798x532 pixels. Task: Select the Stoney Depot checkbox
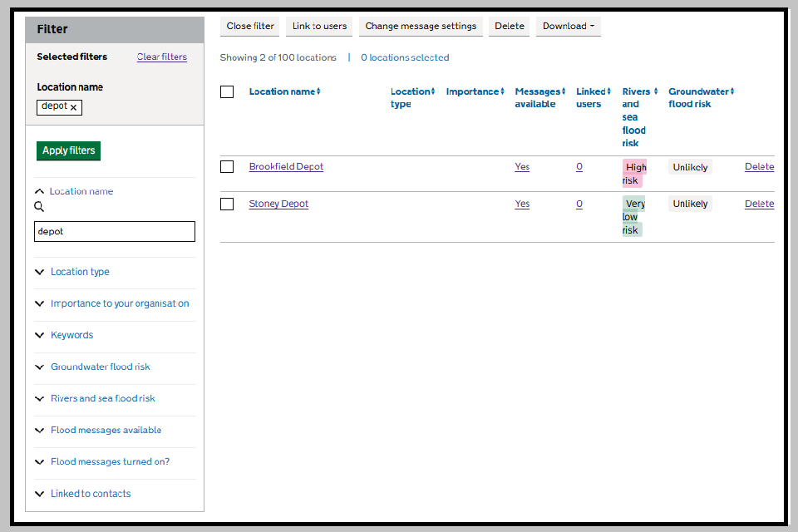coord(227,204)
